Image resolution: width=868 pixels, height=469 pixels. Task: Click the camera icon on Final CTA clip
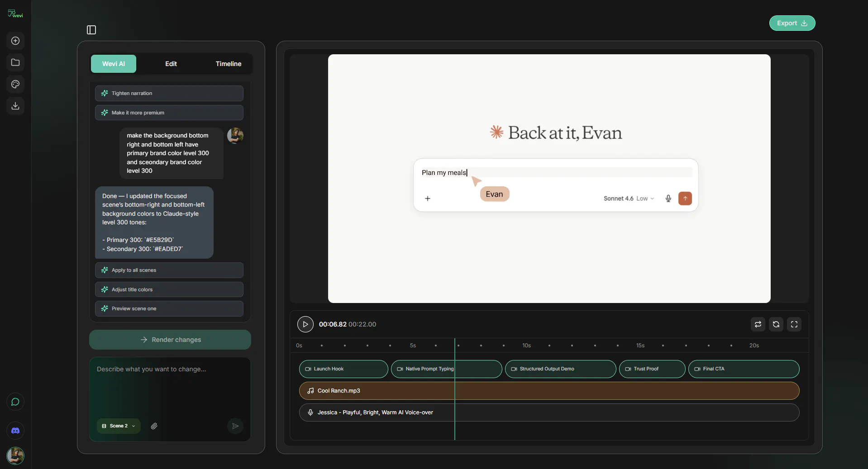pos(697,369)
